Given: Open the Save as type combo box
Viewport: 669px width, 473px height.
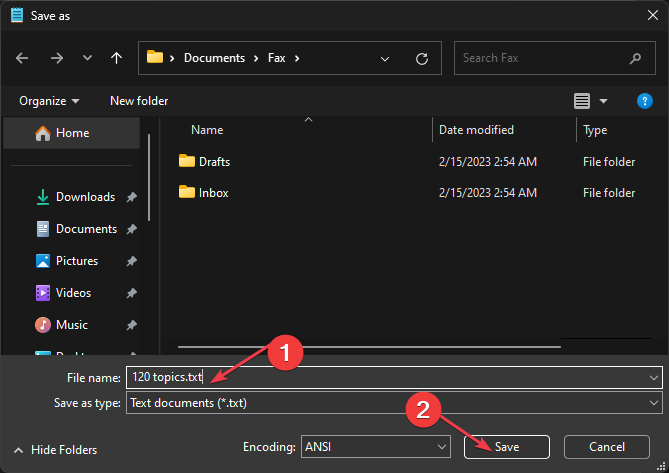Looking at the screenshot, I should click(394, 403).
